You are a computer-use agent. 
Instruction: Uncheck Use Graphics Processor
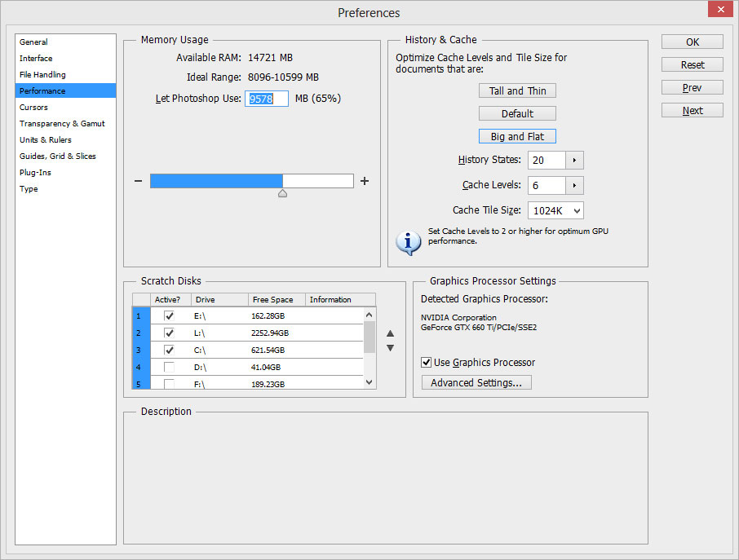coord(427,362)
